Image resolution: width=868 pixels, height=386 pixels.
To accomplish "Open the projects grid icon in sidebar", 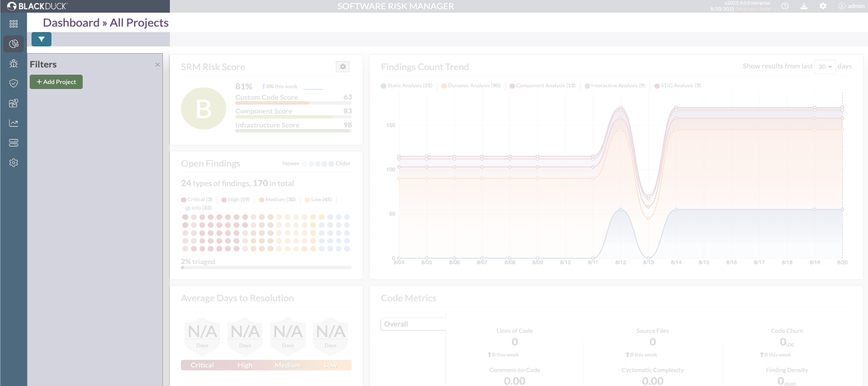I will tap(13, 24).
